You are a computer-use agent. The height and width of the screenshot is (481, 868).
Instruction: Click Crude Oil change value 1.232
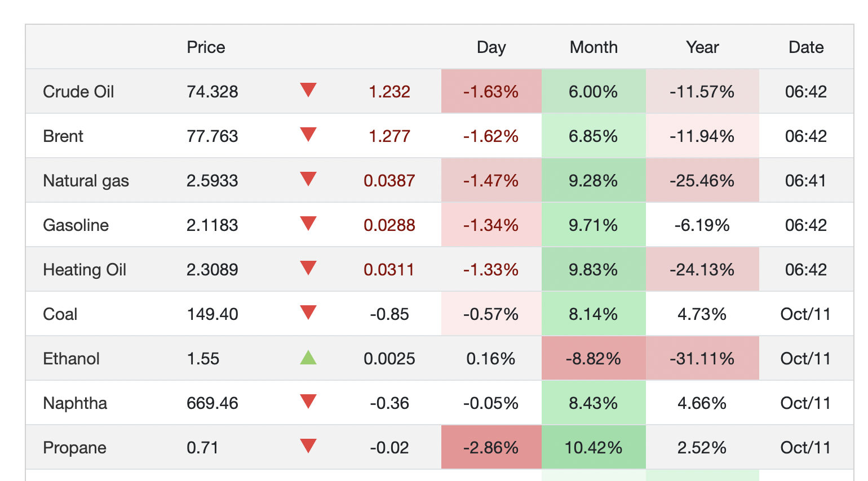pyautogui.click(x=389, y=91)
